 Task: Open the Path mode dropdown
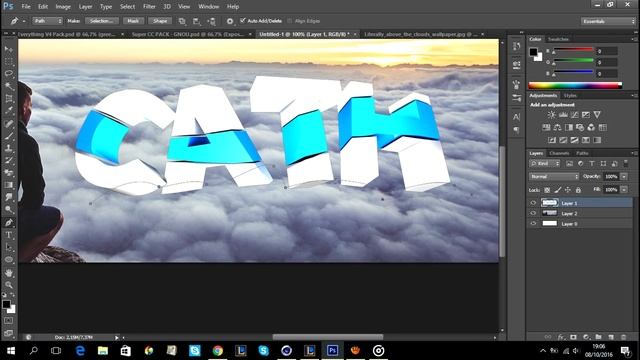pos(47,21)
